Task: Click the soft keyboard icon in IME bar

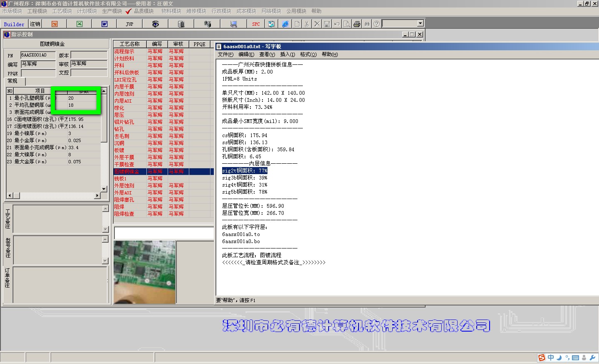Action: pyautogui.click(x=576, y=358)
